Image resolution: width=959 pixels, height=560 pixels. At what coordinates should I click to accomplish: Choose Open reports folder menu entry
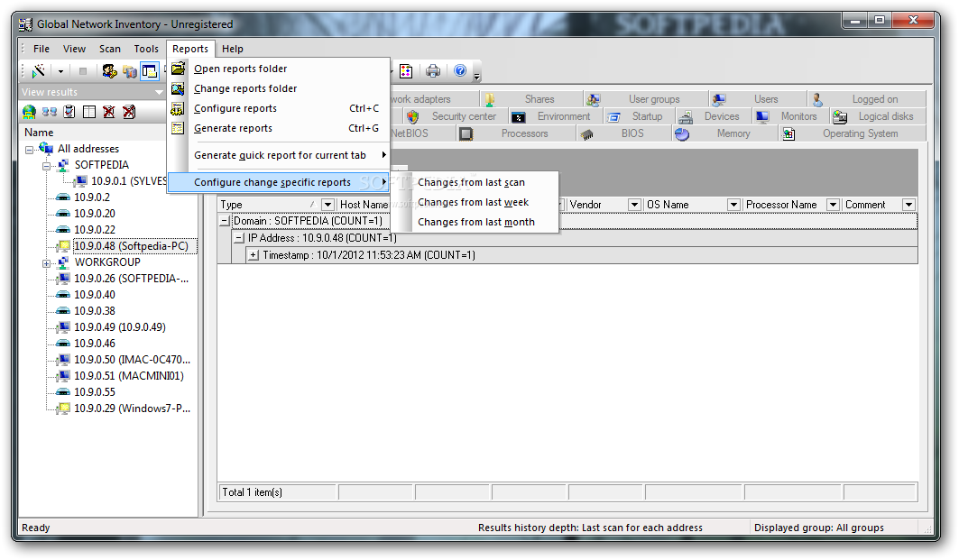click(278, 69)
